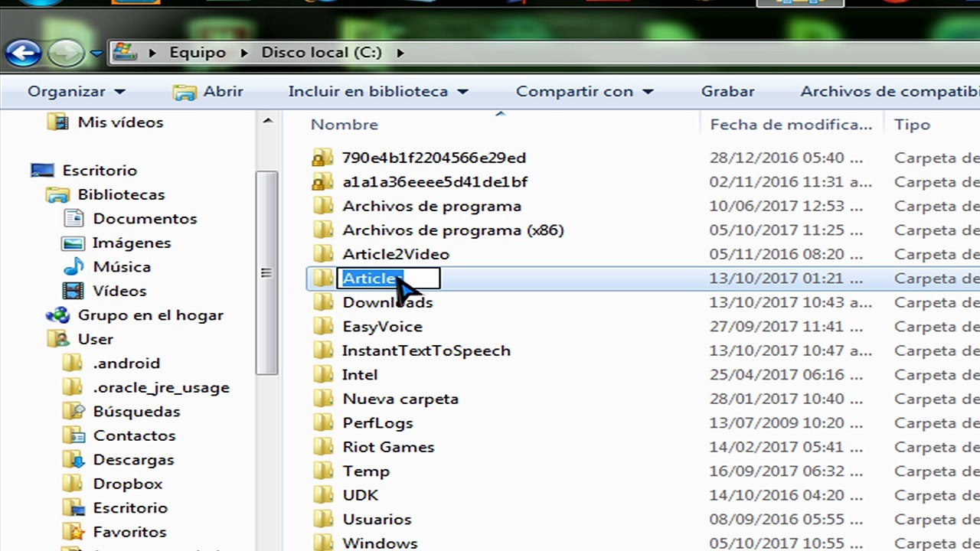The height and width of the screenshot is (551, 980).
Task: Select Dropbox in navigation pane
Action: coord(128,484)
